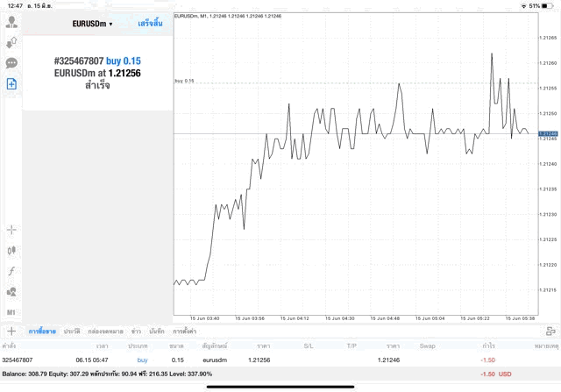Image resolution: width=561 pixels, height=392 pixels.
Task: Switch to ประวัติ history tab
Action: click(x=72, y=331)
